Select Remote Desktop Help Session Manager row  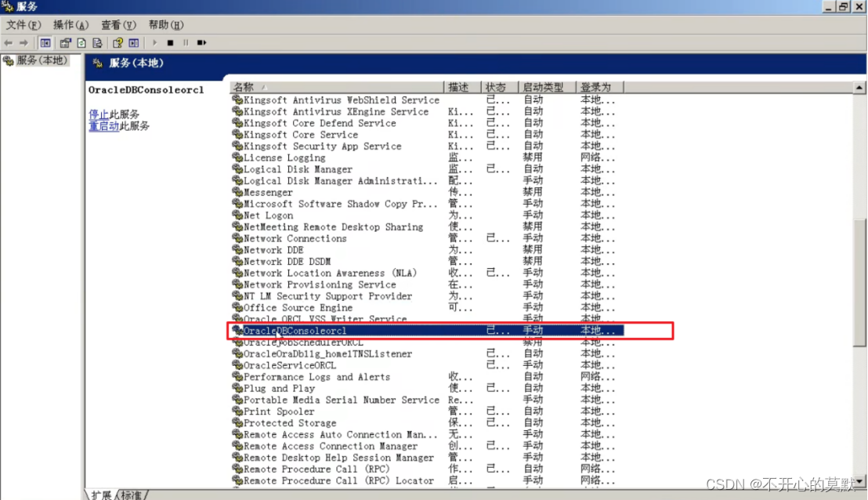(x=427, y=458)
